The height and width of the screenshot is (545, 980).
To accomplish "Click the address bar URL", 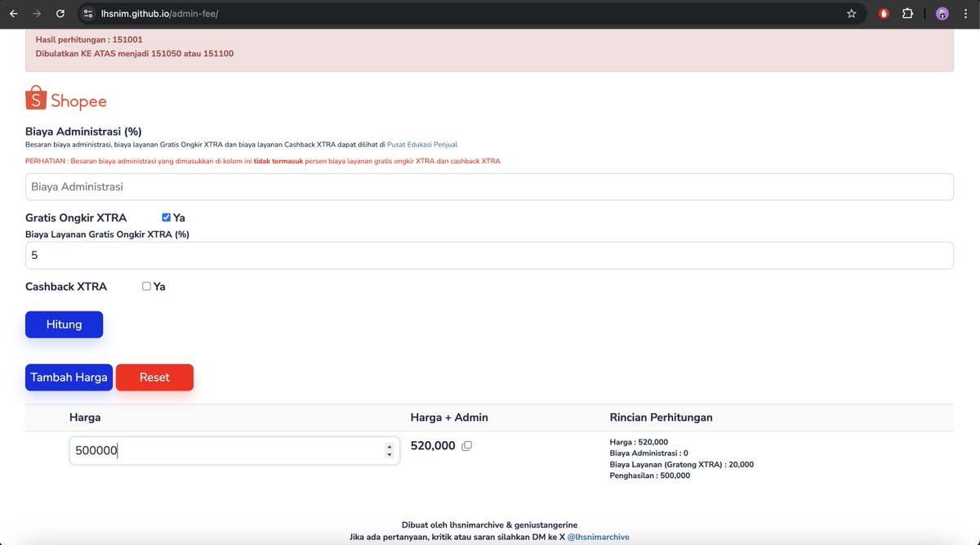I will pos(159,14).
